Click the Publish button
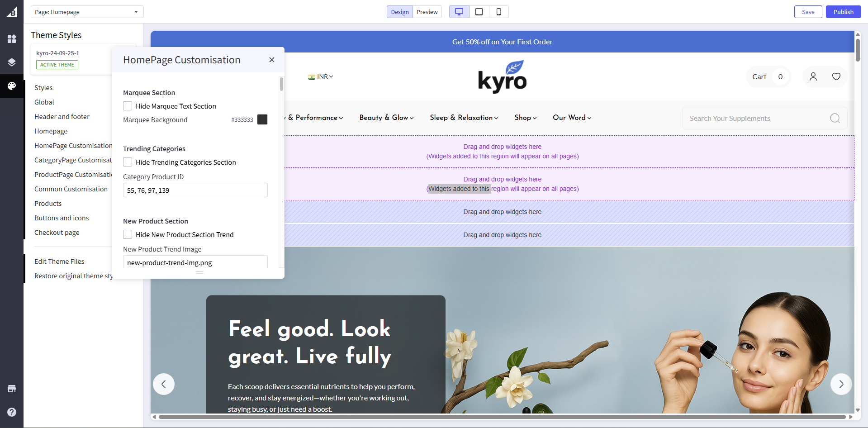Viewport: 868px width, 428px height. tap(843, 12)
